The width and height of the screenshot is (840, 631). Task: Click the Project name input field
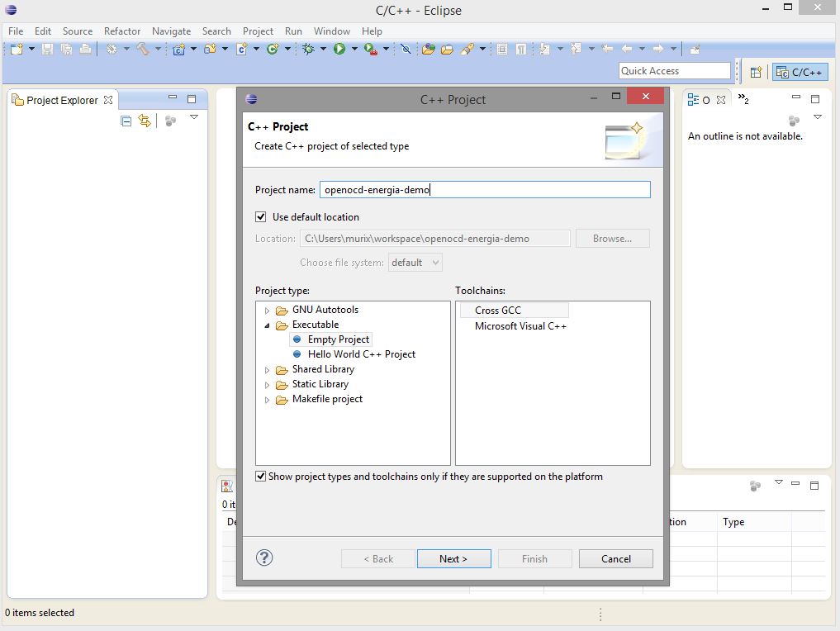coord(485,190)
